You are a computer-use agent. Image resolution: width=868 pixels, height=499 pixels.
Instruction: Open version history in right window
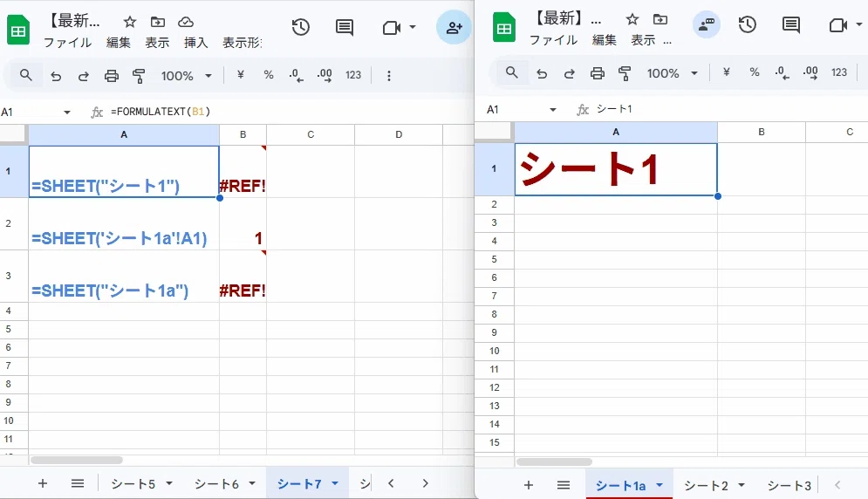(748, 24)
